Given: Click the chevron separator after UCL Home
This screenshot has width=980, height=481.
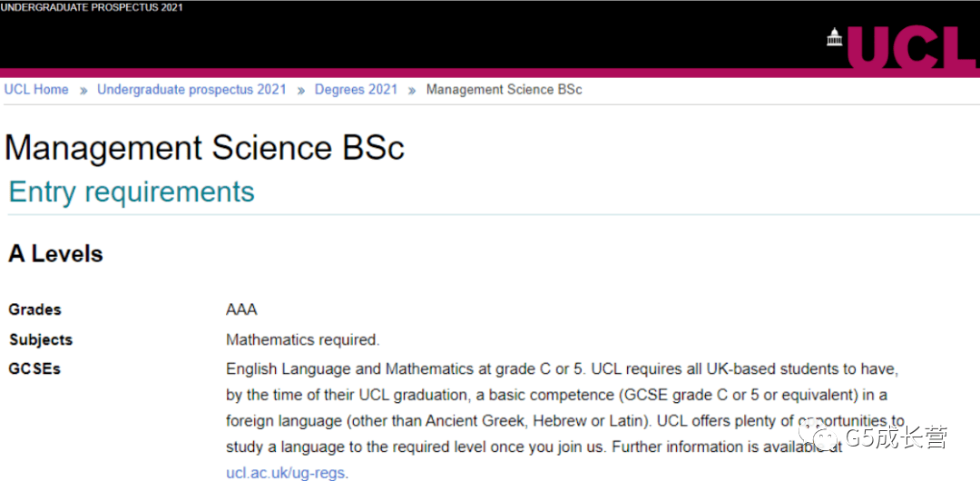Looking at the screenshot, I should pos(83,90).
